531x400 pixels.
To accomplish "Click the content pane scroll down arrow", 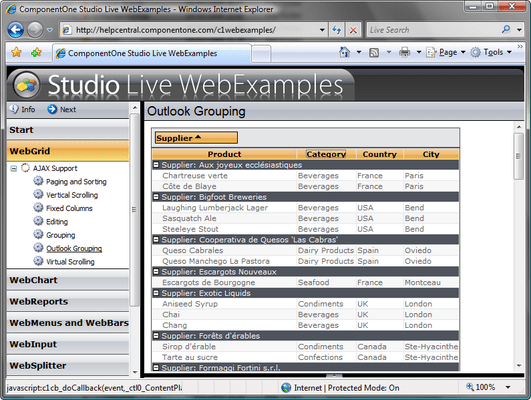I will [519, 366].
